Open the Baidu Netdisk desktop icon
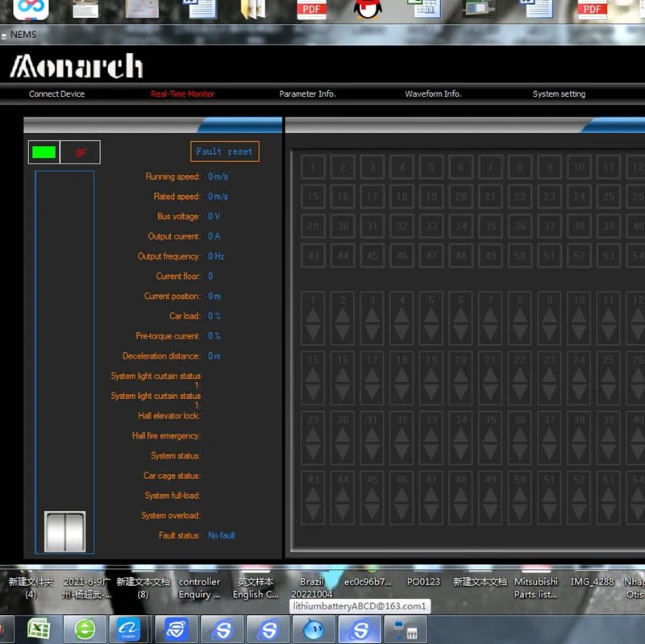645x644 pixels. (x=31, y=9)
